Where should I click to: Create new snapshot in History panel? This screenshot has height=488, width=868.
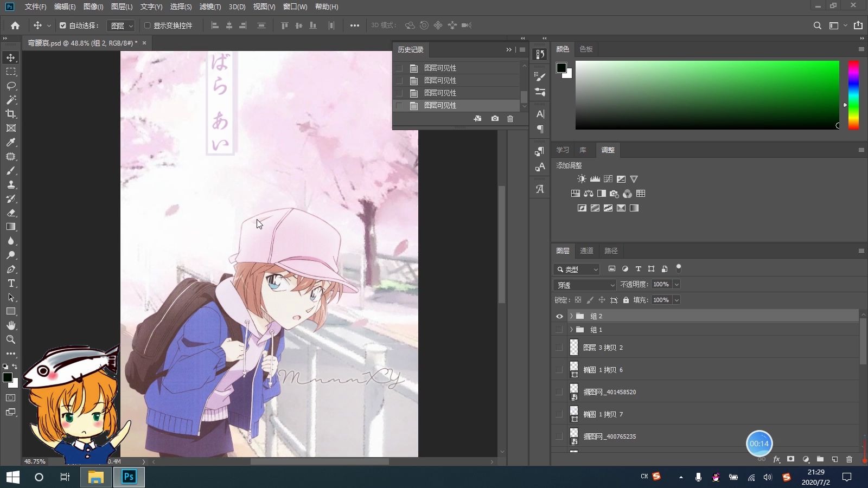click(495, 119)
